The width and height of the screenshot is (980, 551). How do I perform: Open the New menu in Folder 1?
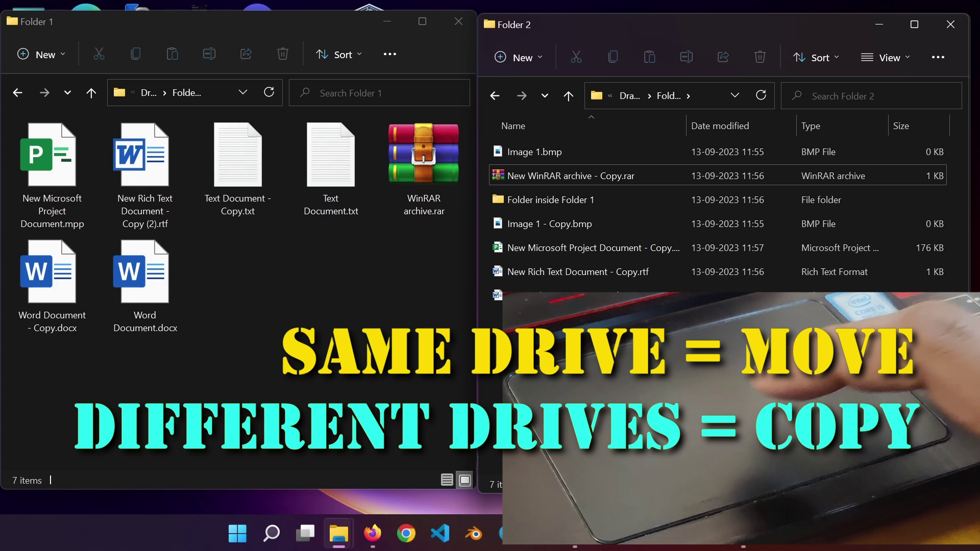(x=41, y=54)
